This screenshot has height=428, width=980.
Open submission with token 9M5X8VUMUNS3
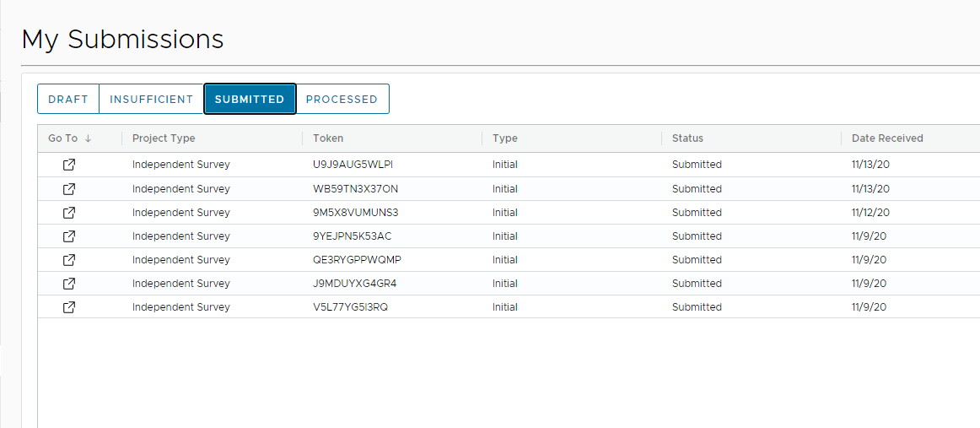[70, 212]
